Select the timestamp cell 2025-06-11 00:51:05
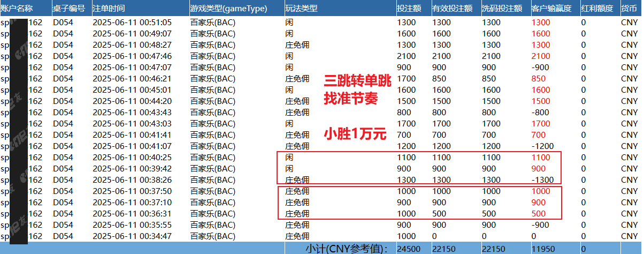Viewport: 644px width, 254px height. point(132,23)
